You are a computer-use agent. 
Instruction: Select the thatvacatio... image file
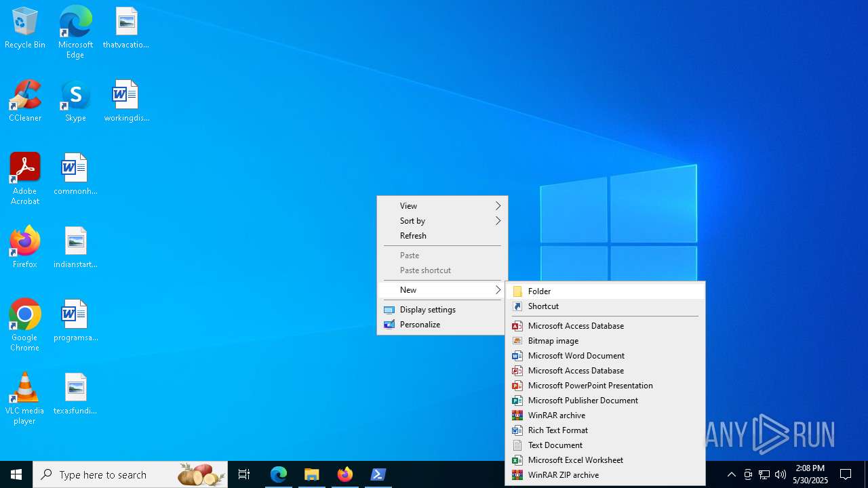pos(126,28)
